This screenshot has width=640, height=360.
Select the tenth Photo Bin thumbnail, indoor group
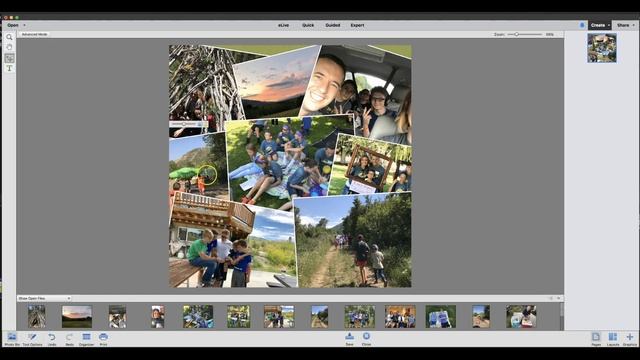(400, 317)
